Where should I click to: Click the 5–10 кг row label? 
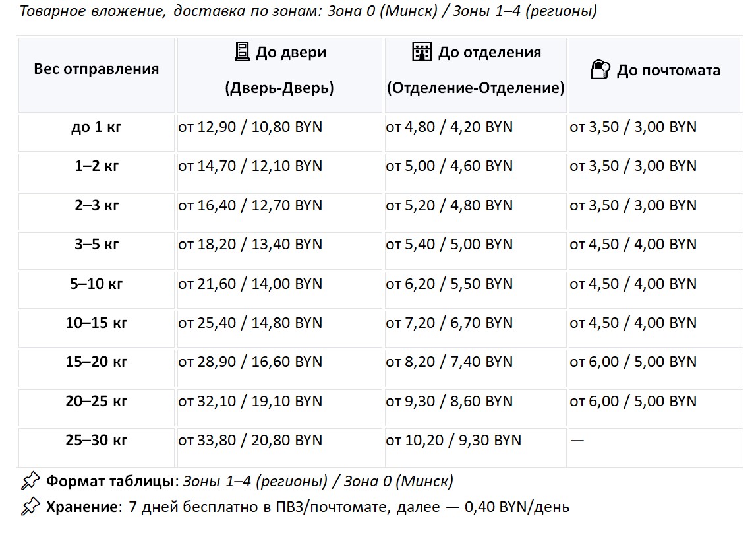pyautogui.click(x=96, y=284)
